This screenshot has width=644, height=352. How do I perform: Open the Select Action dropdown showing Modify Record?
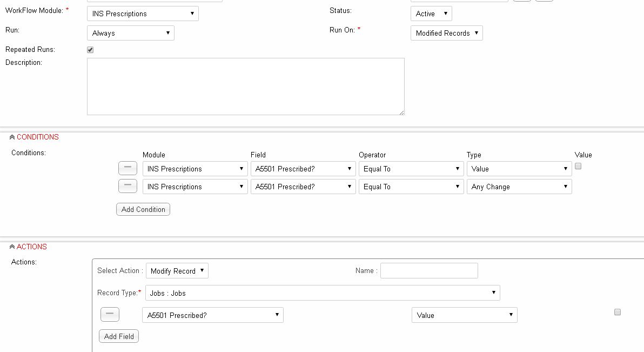pos(177,270)
